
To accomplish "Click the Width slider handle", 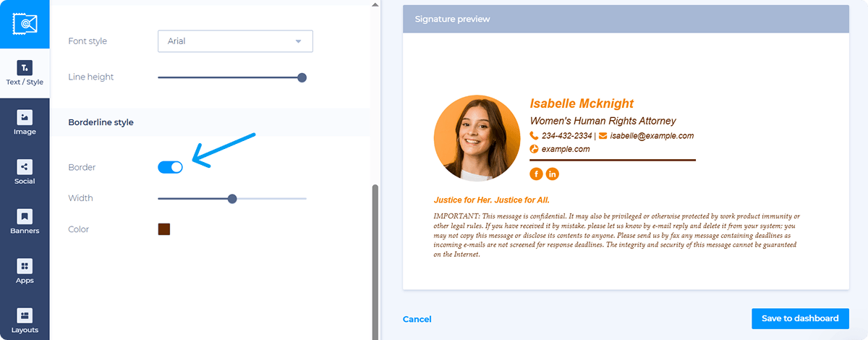I will click(232, 198).
